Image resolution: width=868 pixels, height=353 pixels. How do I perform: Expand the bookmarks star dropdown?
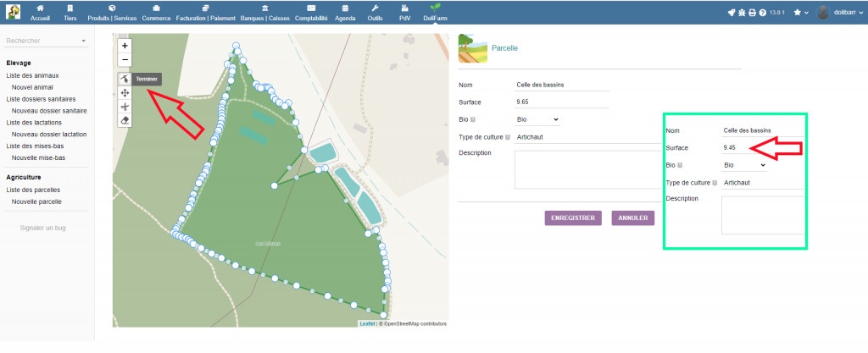pos(801,13)
